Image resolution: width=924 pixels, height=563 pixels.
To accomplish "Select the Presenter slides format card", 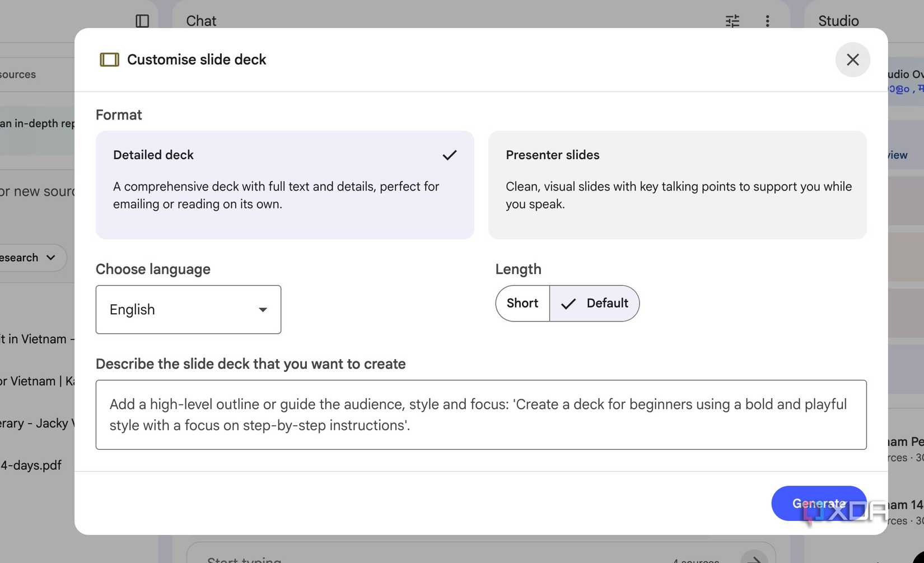I will click(677, 185).
